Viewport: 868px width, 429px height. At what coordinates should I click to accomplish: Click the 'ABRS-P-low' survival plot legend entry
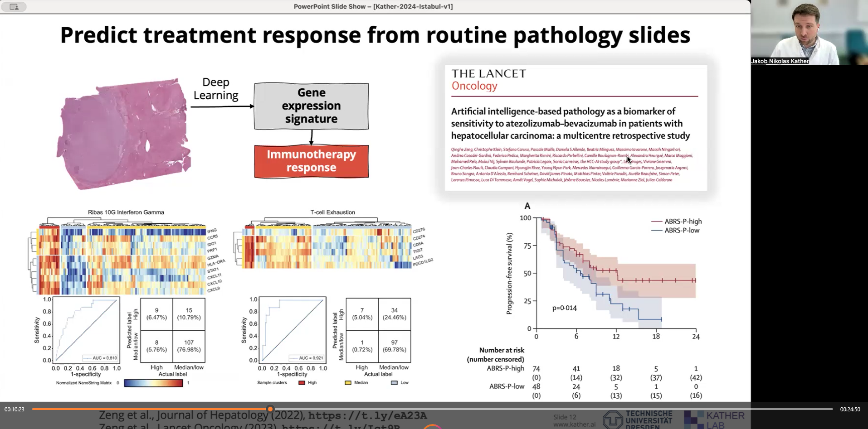coord(675,231)
